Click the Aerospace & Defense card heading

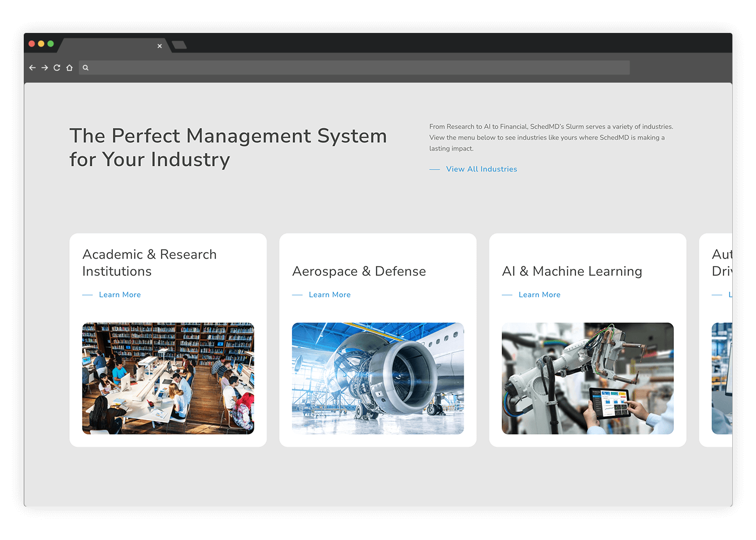(359, 271)
